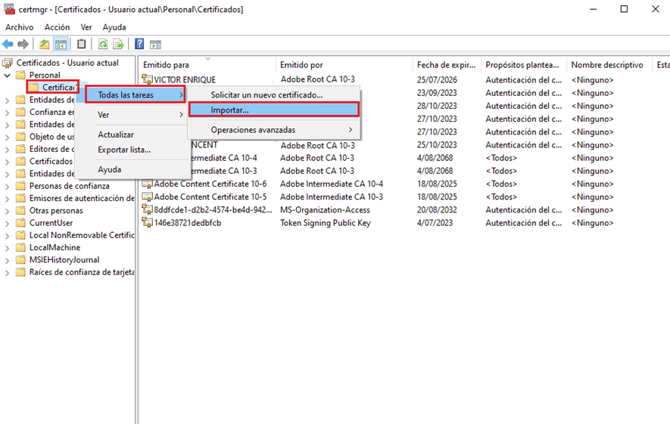Click the expiry date 25/07/2026
Screen dimensions: 670x424
tap(437, 80)
